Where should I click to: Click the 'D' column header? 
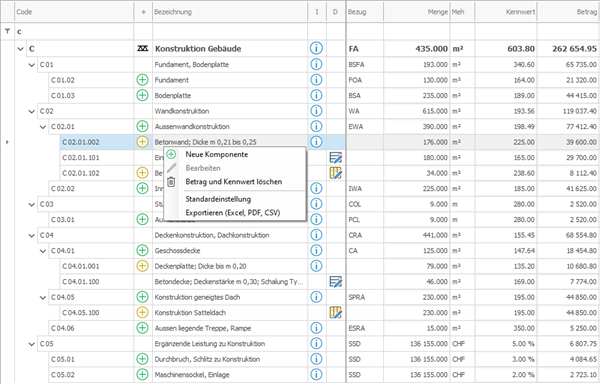point(336,12)
